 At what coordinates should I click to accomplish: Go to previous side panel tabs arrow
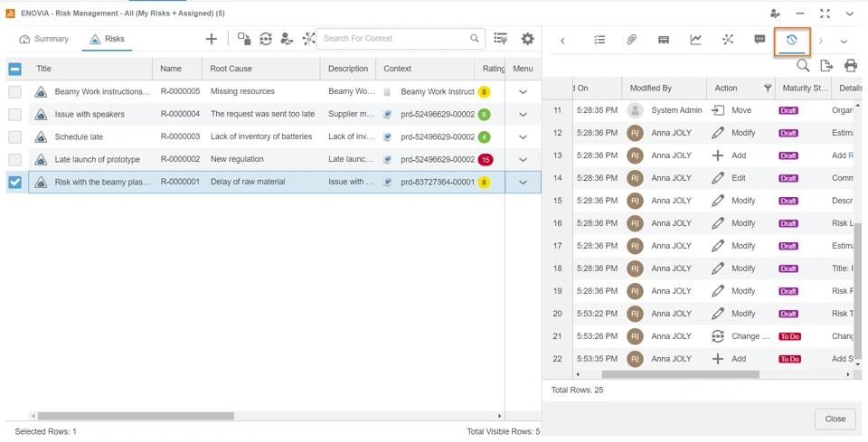[x=562, y=41]
